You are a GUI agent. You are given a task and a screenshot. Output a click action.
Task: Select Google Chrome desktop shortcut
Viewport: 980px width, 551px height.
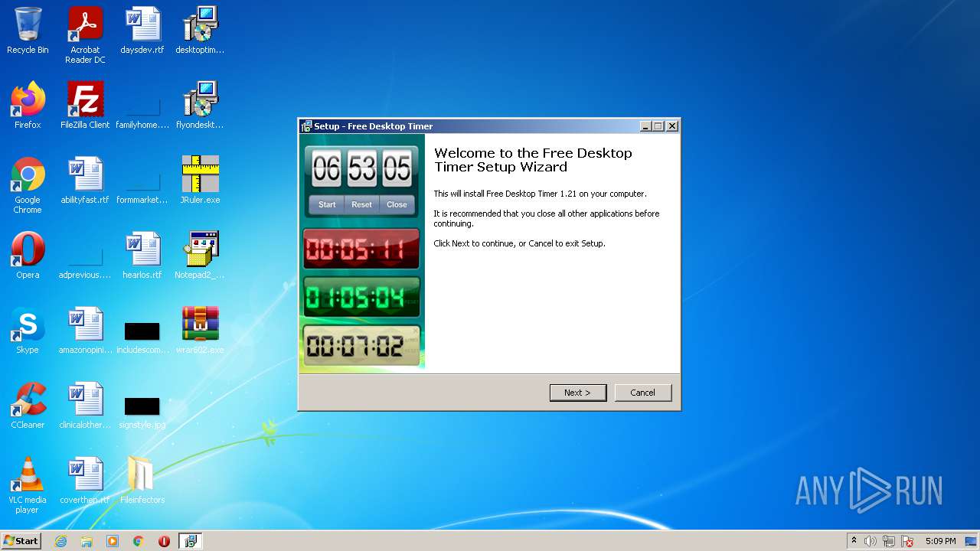click(x=28, y=185)
